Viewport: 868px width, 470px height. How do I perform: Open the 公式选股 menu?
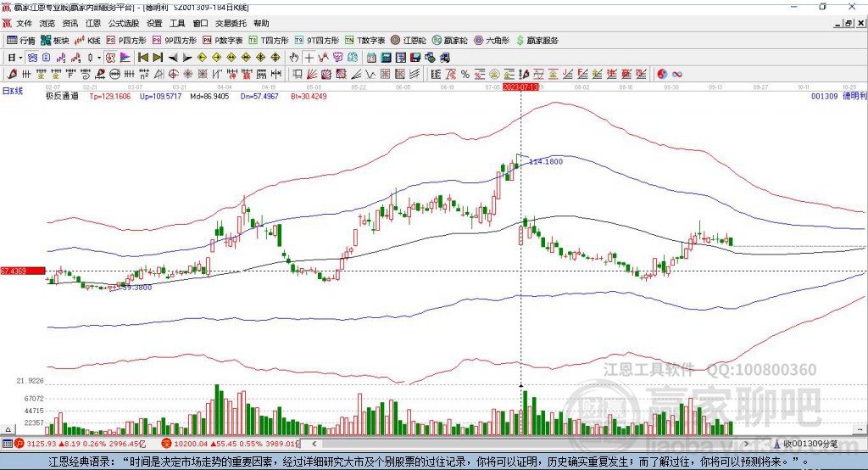pyautogui.click(x=124, y=23)
